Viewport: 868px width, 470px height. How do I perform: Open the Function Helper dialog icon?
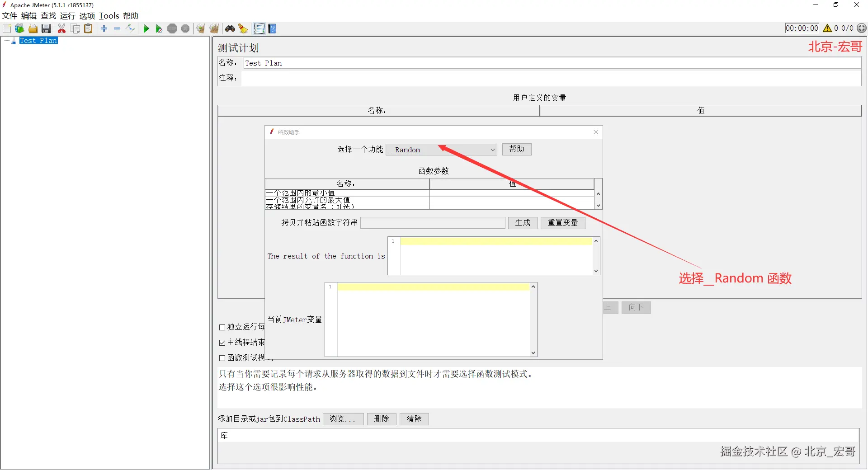pyautogui.click(x=259, y=28)
